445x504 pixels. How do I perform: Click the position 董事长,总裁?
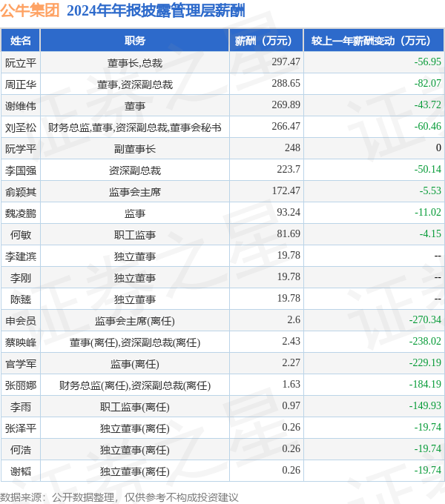(x=135, y=63)
